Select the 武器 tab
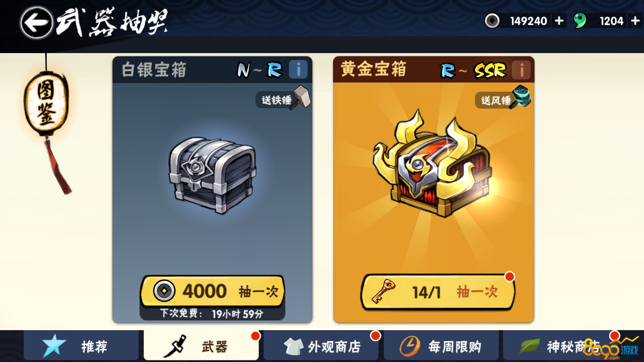Screen dimensions: 644x362 201,346
